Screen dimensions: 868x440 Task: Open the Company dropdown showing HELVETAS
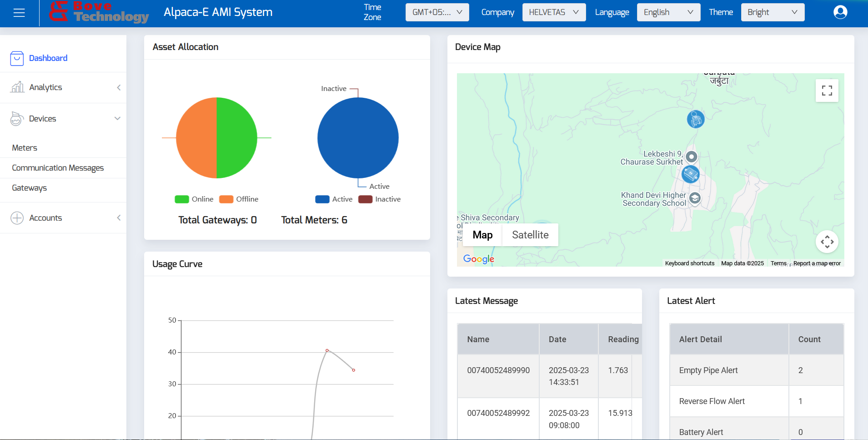click(553, 12)
